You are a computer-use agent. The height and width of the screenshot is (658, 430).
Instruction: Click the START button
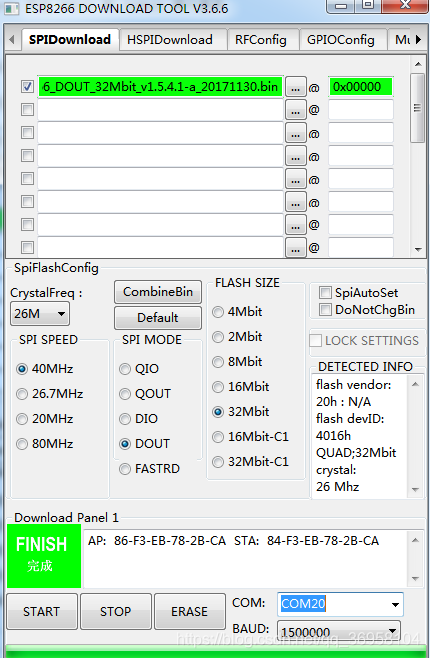[42, 611]
